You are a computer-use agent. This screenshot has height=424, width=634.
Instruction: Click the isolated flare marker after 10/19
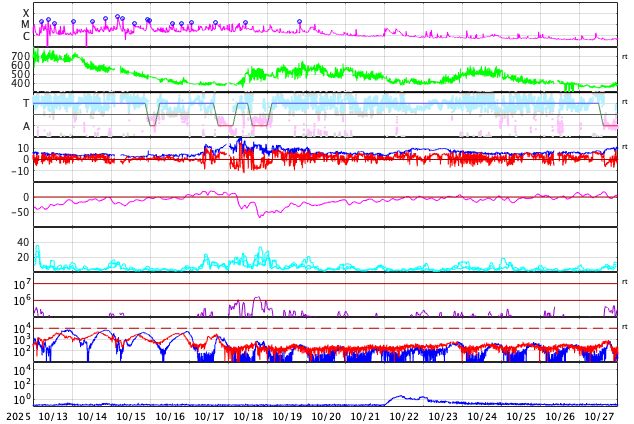(299, 21)
